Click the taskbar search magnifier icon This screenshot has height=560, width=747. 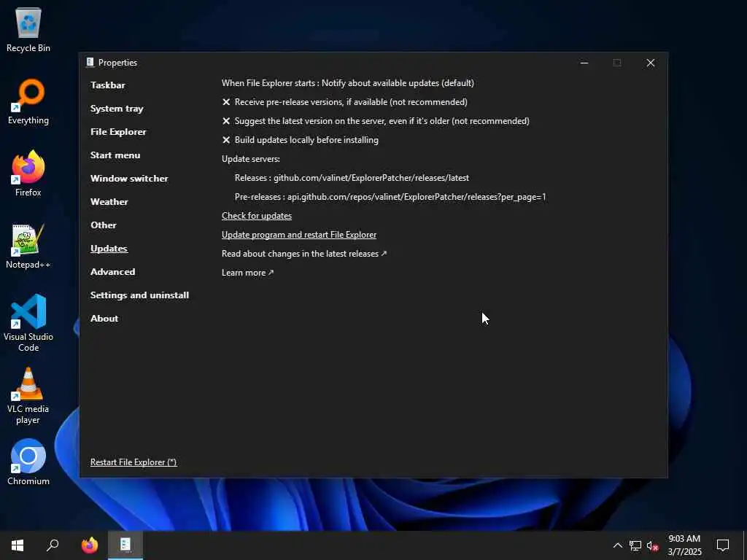[x=53, y=545]
